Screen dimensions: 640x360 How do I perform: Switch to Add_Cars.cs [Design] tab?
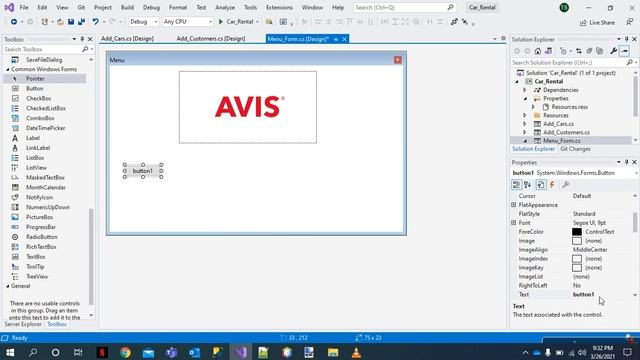pos(127,39)
